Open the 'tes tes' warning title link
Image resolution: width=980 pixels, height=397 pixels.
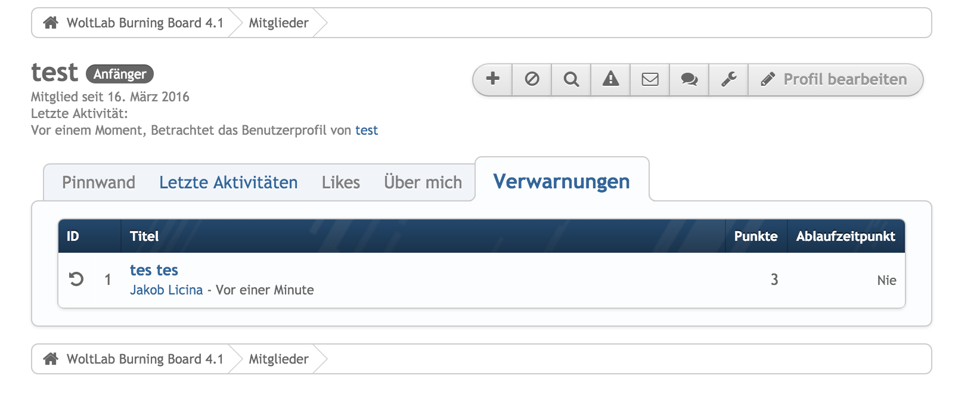154,270
